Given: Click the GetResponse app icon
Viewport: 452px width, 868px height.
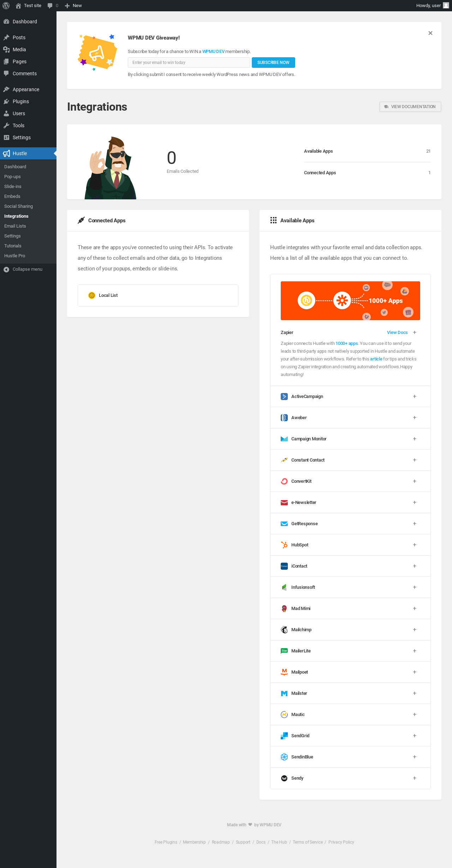Looking at the screenshot, I should 284,524.
